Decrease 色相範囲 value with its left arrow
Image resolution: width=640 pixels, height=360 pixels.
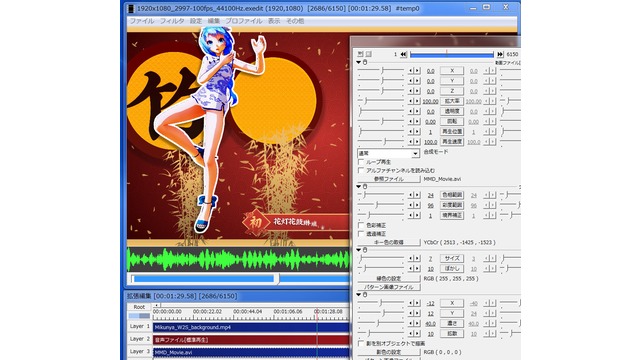coord(411,195)
